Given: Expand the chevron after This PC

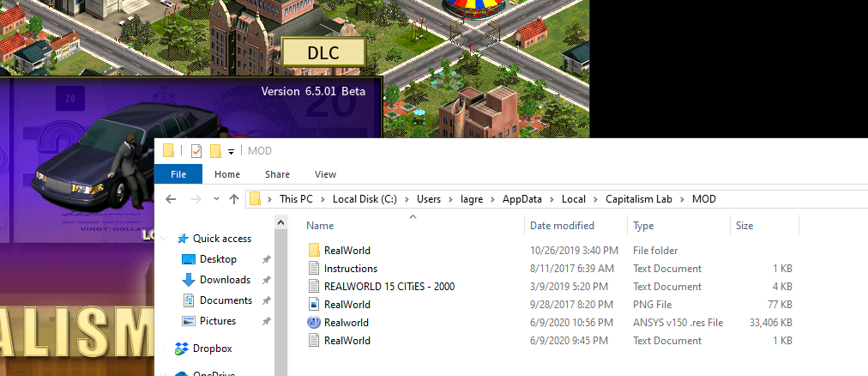Looking at the screenshot, I should [322, 199].
